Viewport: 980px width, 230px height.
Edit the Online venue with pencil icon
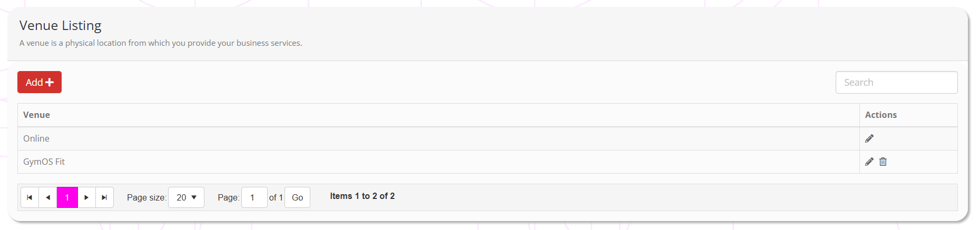869,138
